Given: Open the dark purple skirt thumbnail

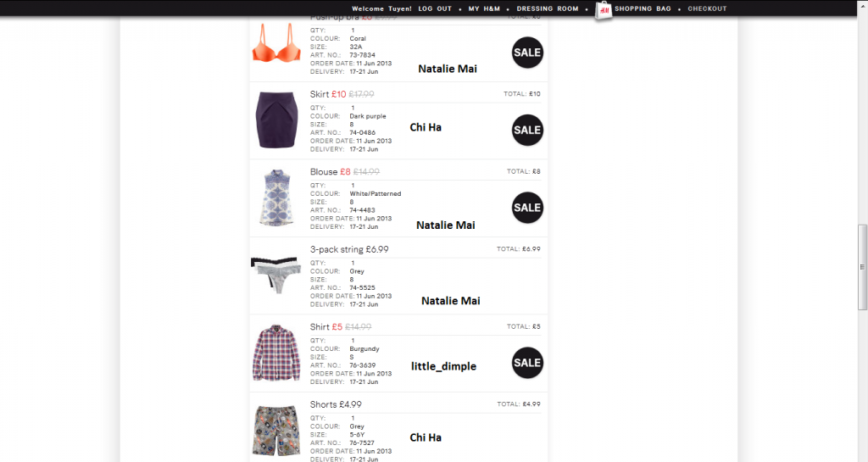Looking at the screenshot, I should (276, 120).
